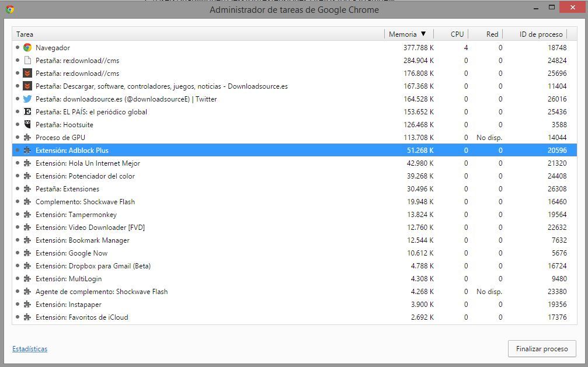Click the puzzle icon beside Favoritos de iCloud
Image resolution: width=588 pixels, height=367 pixels.
tap(27, 317)
